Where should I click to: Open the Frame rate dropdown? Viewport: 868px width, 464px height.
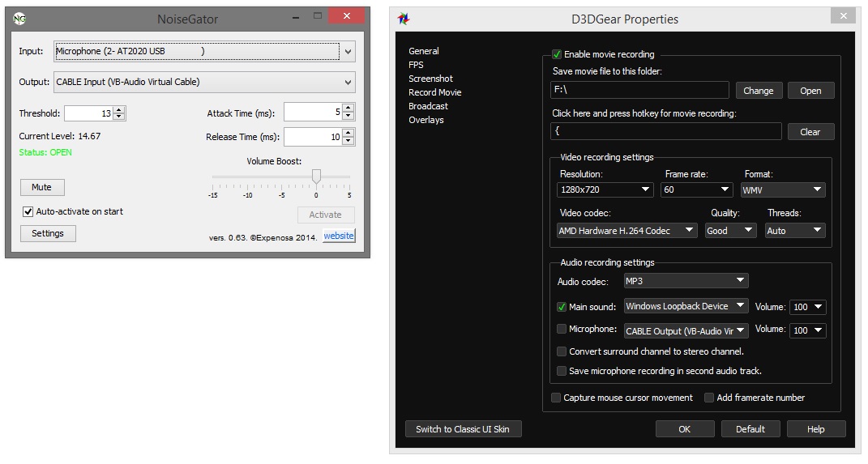tap(696, 189)
